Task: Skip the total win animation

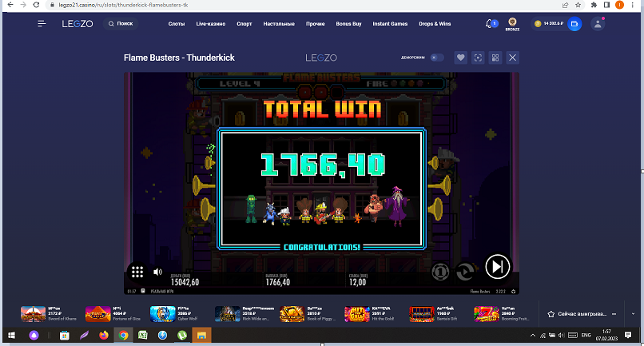Action: point(497,267)
